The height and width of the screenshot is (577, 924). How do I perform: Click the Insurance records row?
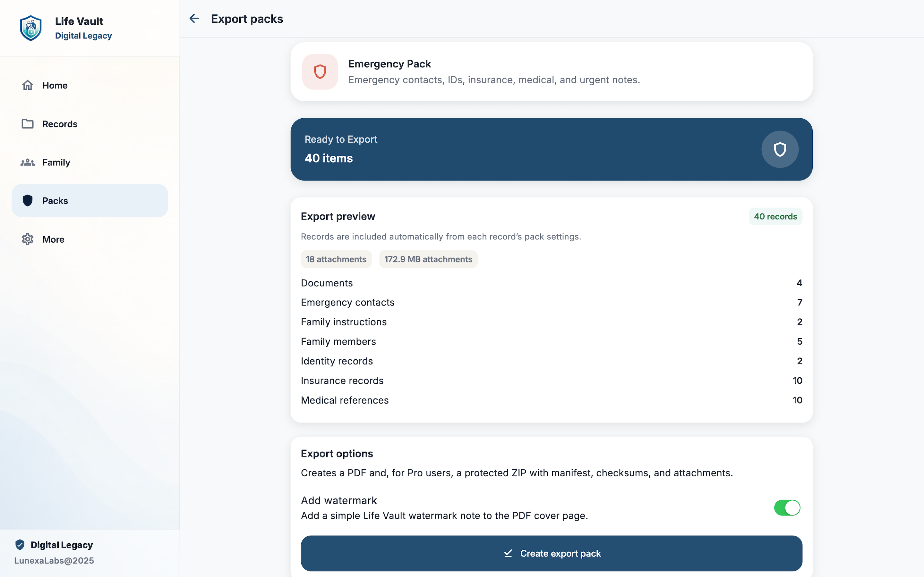551,380
